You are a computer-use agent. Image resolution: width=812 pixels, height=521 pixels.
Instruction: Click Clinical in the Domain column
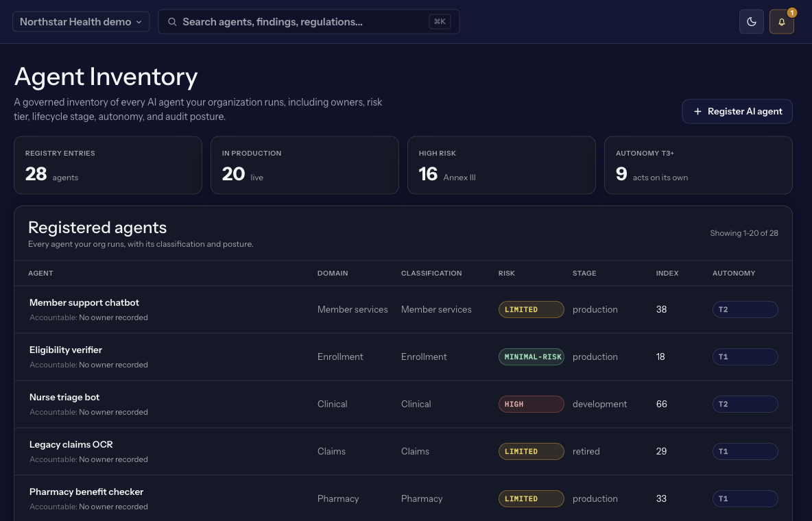333,404
